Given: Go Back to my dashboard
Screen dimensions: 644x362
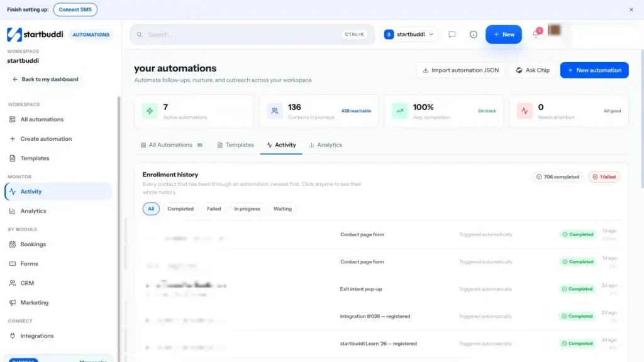Looking at the screenshot, I should [45, 79].
